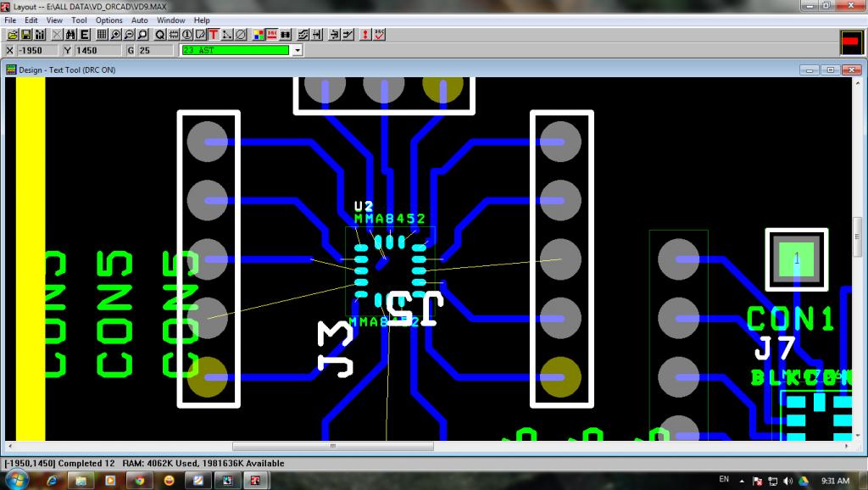
Task: Toggle Reconnect mode icon
Action: [x=286, y=34]
